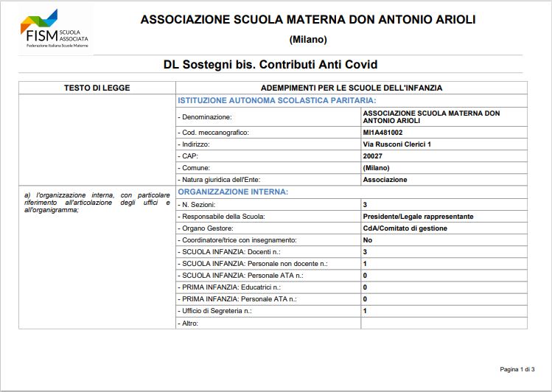Viewport: 552px width, 392px height.
Task: Click the 'ADEMPIMENTI PER LE SCUOLE DELL'INFANZIA' header
Action: tap(352, 88)
